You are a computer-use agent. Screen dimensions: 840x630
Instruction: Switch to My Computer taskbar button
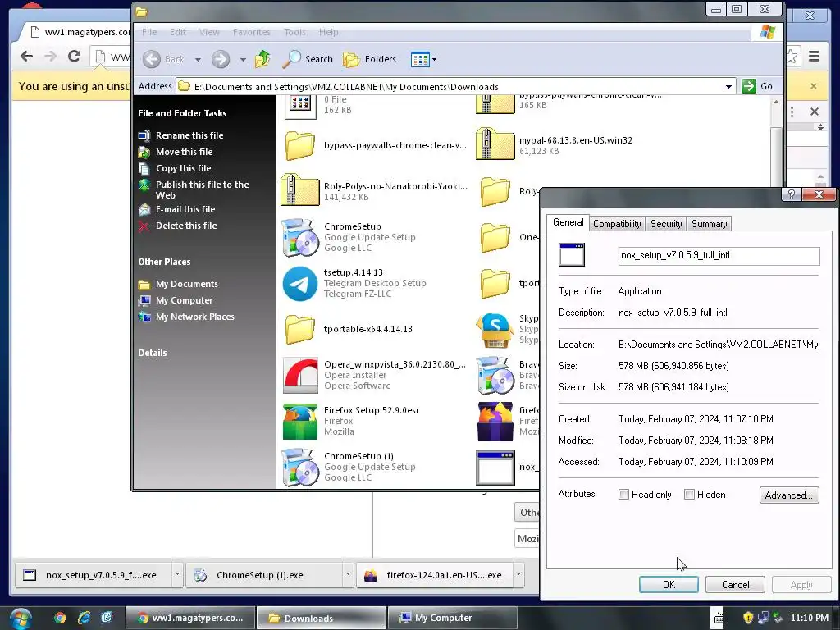(452, 618)
